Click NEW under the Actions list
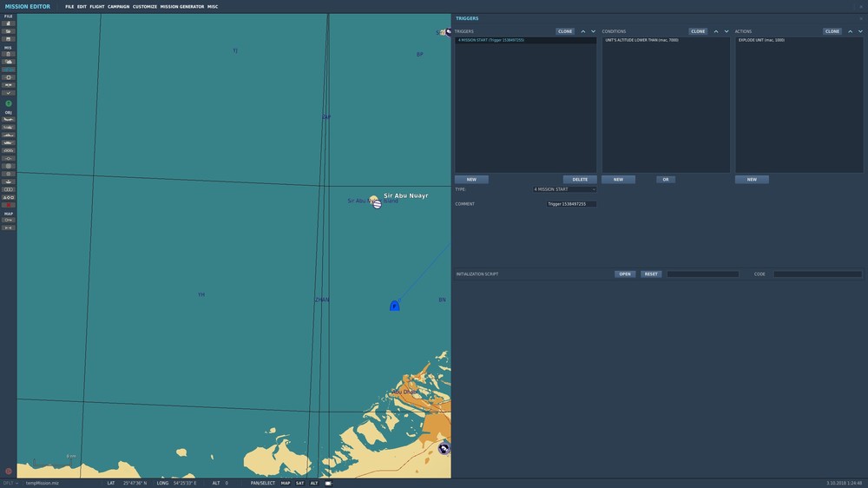The height and width of the screenshot is (488, 868). (x=752, y=180)
